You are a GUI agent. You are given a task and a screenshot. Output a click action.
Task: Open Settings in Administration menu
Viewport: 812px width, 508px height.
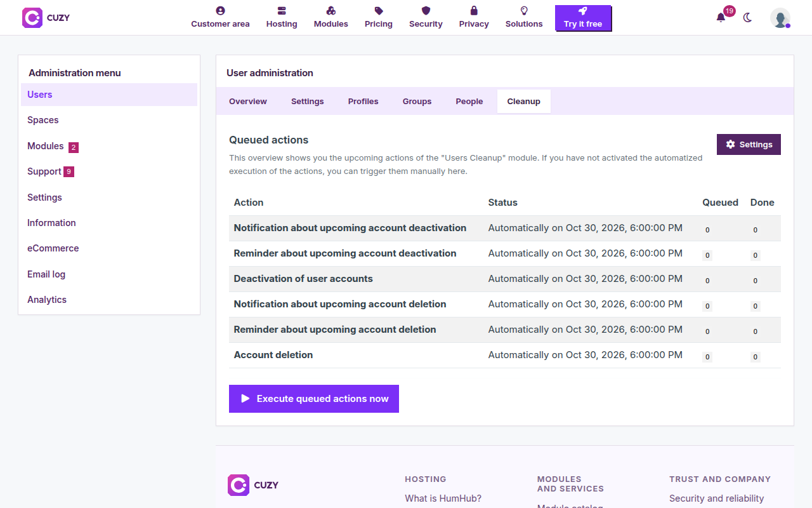tap(109, 197)
